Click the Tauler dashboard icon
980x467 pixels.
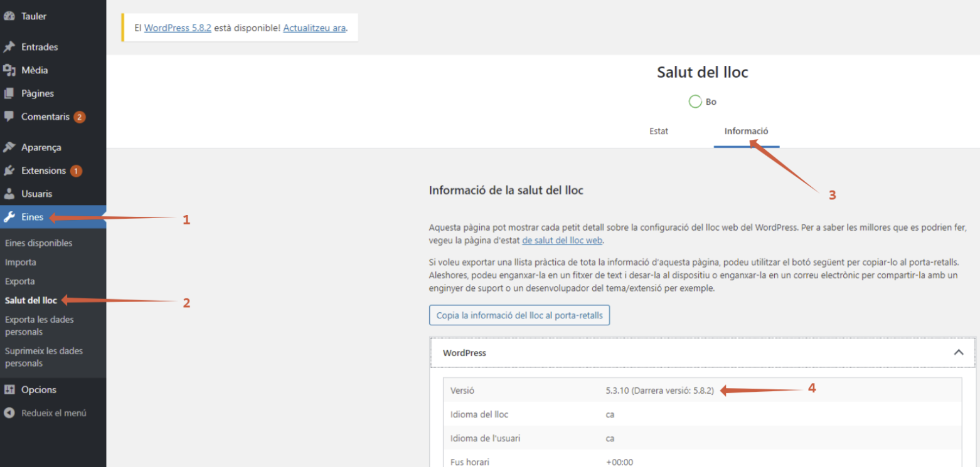pos(9,16)
